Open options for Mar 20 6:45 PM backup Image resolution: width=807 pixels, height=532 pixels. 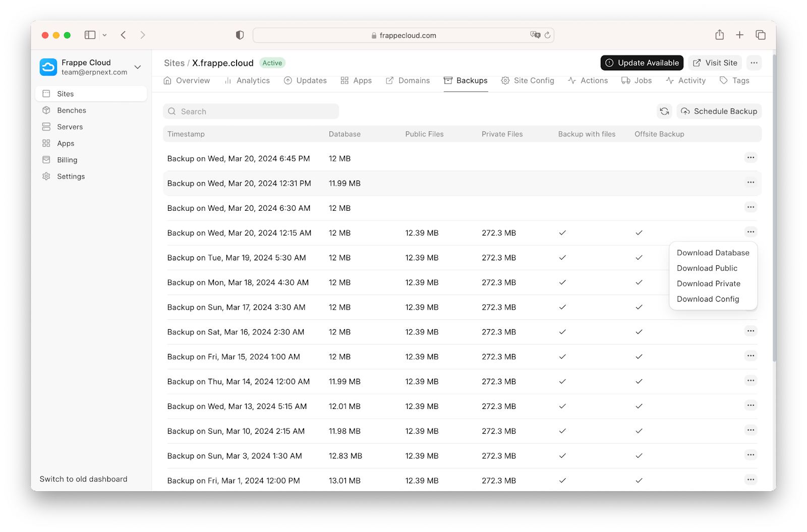751,158
